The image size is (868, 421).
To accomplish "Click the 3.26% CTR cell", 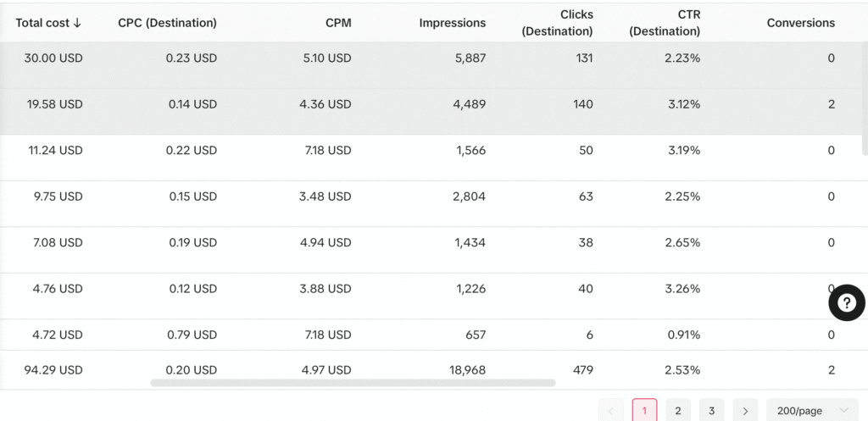I will (682, 289).
